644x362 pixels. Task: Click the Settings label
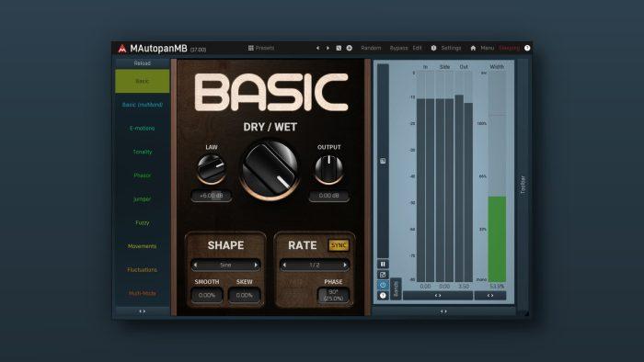pyautogui.click(x=451, y=48)
